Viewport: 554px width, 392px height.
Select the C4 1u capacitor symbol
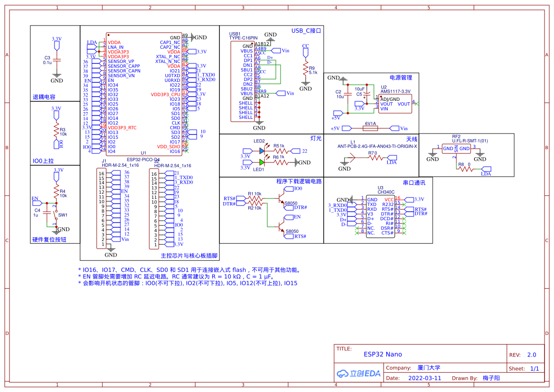pos(46,214)
